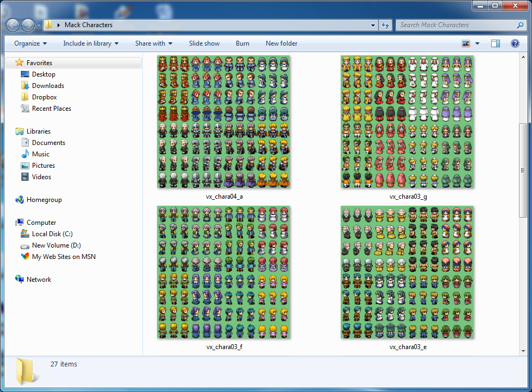Open the Documents library
This screenshot has height=392, width=532.
48,143
